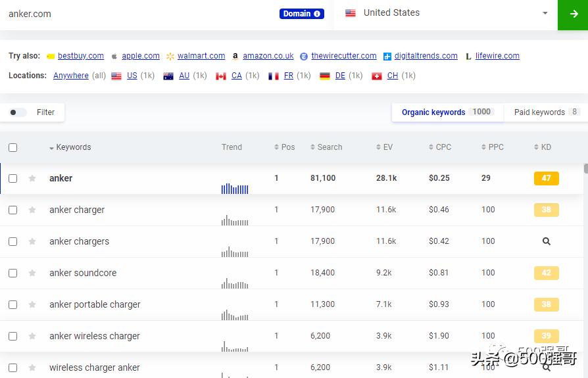Click the 'wireless charger anker' keyword text

click(95, 368)
